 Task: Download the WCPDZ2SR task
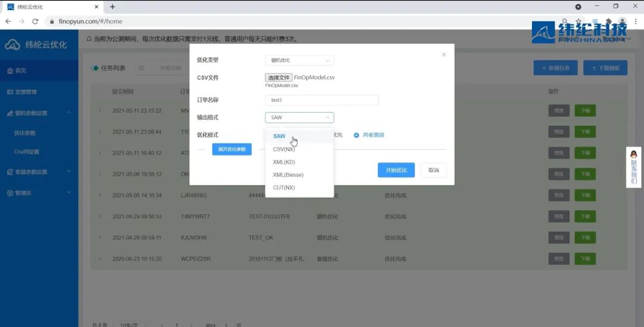pos(585,259)
